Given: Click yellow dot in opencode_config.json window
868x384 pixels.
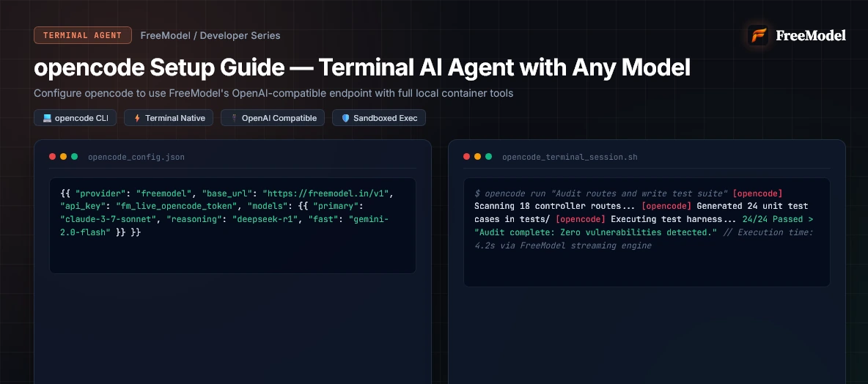Looking at the screenshot, I should pos(64,157).
